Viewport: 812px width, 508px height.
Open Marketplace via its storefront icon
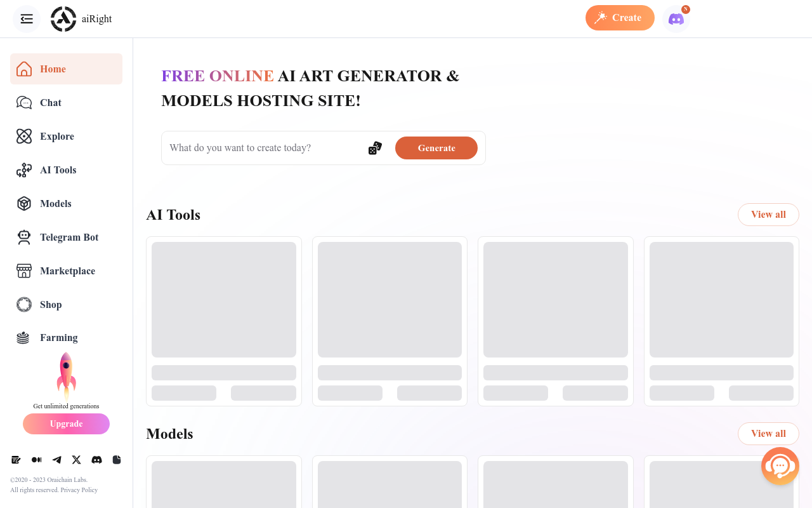(24, 271)
